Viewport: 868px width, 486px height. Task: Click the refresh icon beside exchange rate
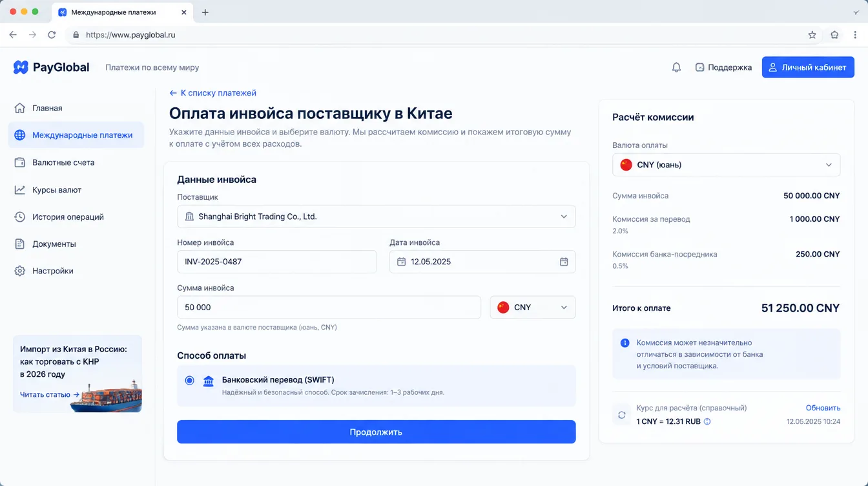tap(622, 415)
